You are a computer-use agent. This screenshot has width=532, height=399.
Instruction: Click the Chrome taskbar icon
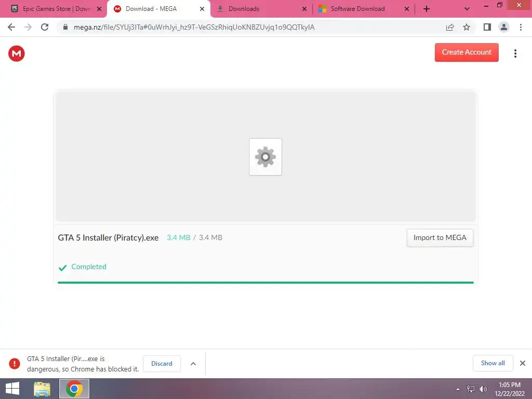coord(74,389)
